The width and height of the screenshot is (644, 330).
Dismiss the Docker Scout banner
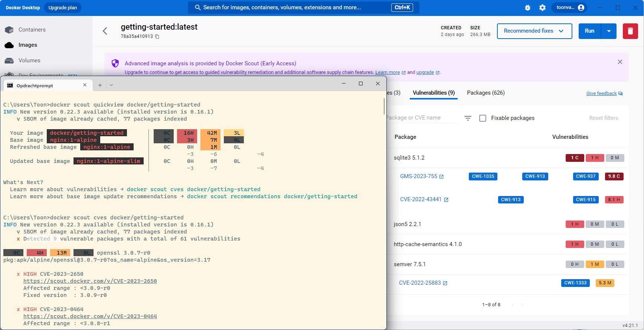click(x=620, y=62)
